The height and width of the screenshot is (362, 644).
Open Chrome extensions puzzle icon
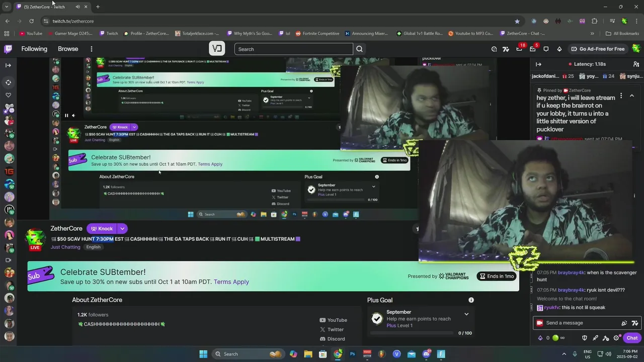tap(595, 21)
